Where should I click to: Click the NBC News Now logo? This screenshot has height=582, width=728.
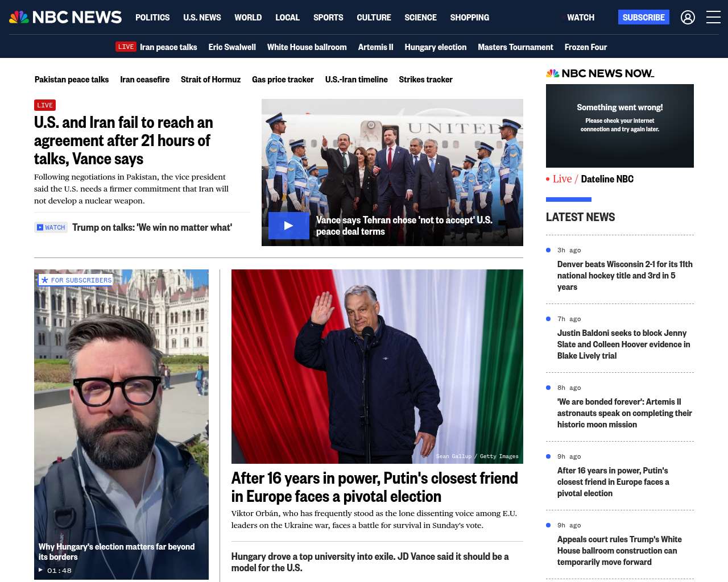pos(600,73)
